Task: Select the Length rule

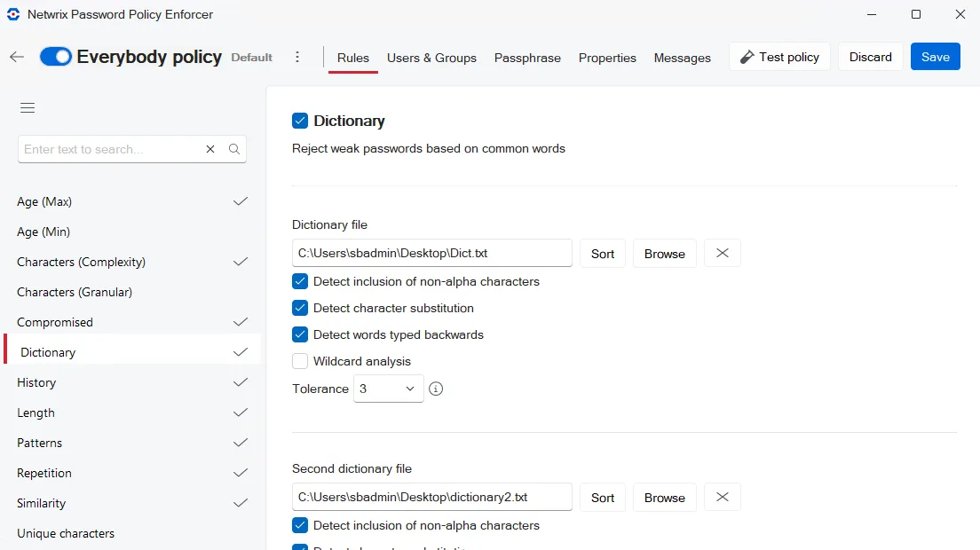Action: tap(132, 412)
